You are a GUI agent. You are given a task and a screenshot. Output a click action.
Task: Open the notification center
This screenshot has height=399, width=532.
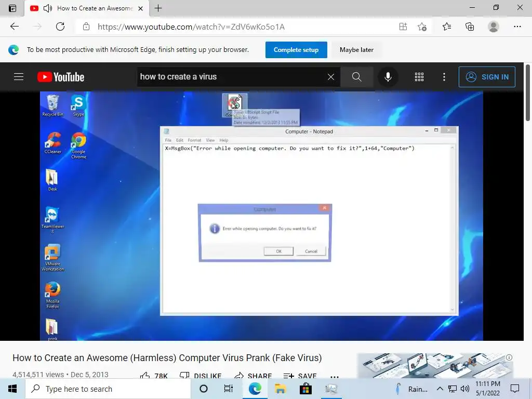[x=515, y=389]
